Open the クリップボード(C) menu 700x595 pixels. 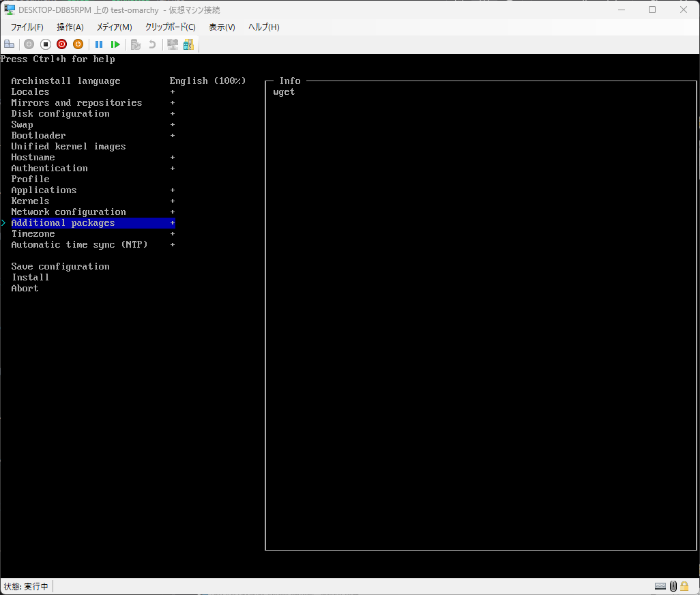(x=170, y=27)
